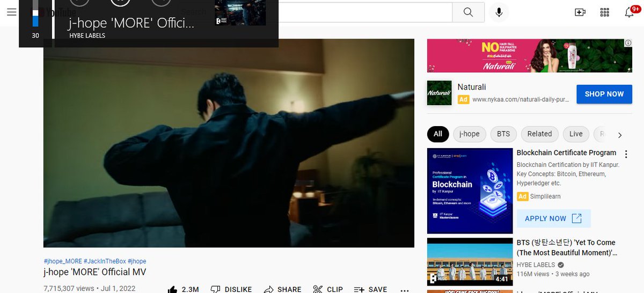
Task: Create a clip with the CLIP scissors
Action: coord(328,289)
